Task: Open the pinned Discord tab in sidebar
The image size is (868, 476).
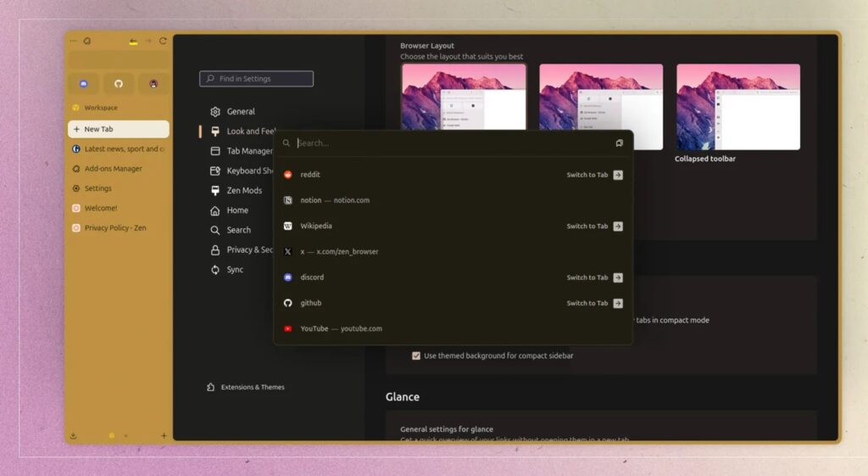Action: tap(84, 84)
